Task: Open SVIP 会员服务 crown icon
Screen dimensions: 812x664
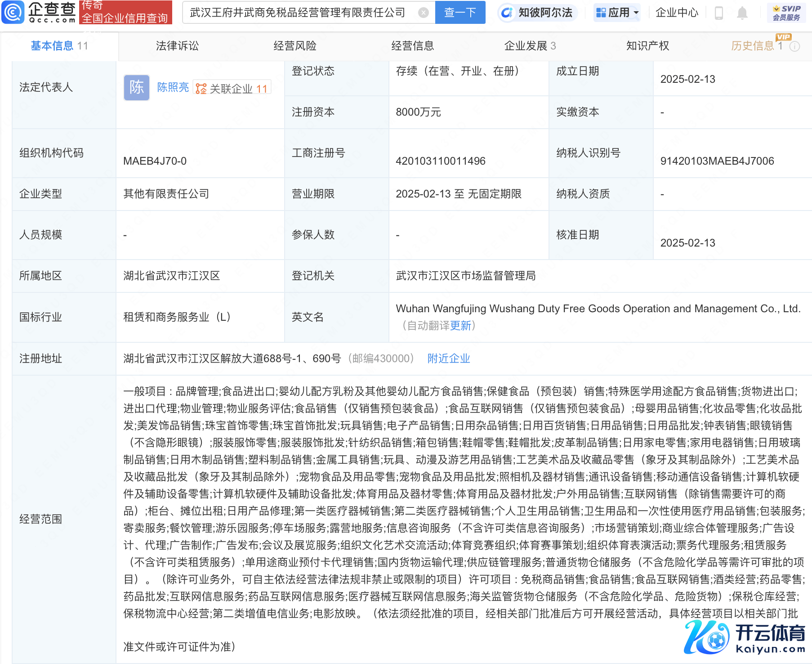Action: coord(786,13)
